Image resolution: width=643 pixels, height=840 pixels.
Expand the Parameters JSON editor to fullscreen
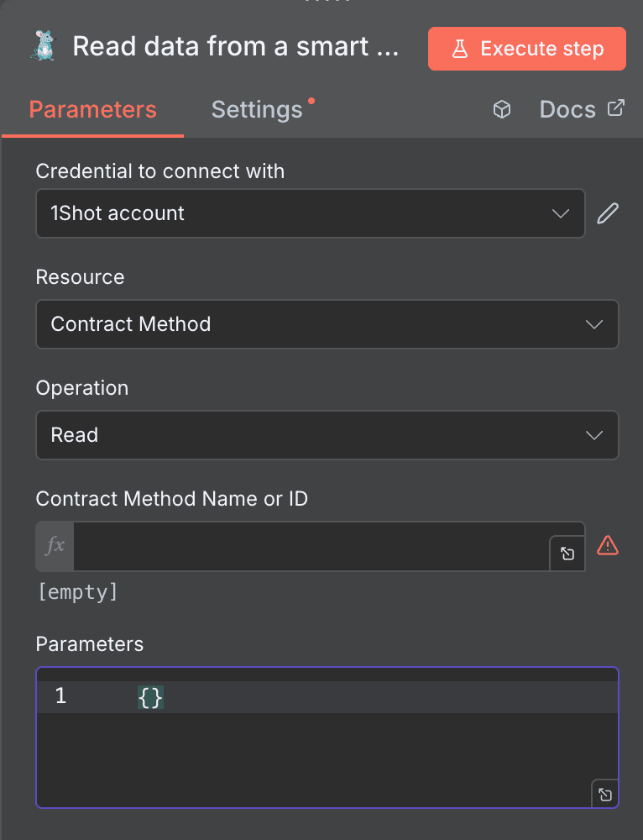[605, 794]
